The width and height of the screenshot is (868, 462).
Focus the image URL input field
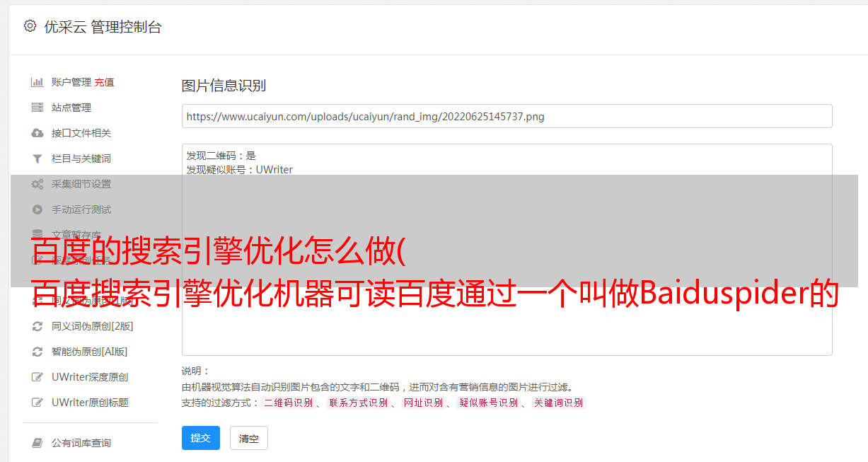[x=507, y=116]
